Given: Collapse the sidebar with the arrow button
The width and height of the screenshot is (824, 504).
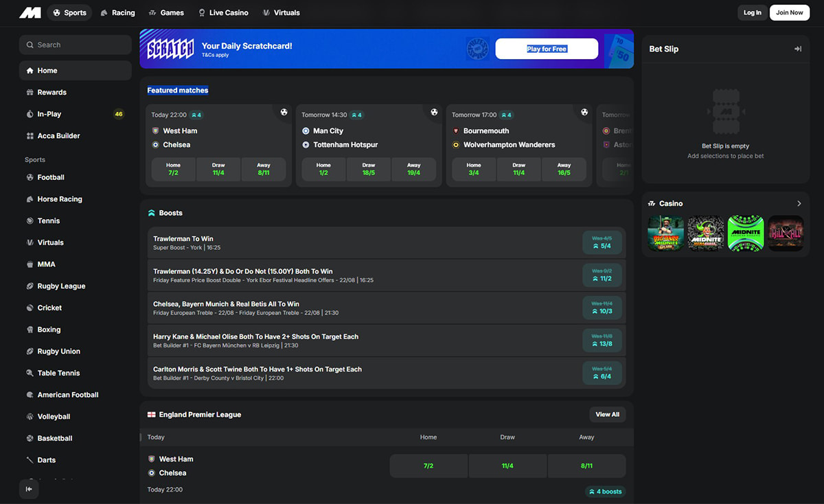Looking at the screenshot, I should tap(29, 489).
